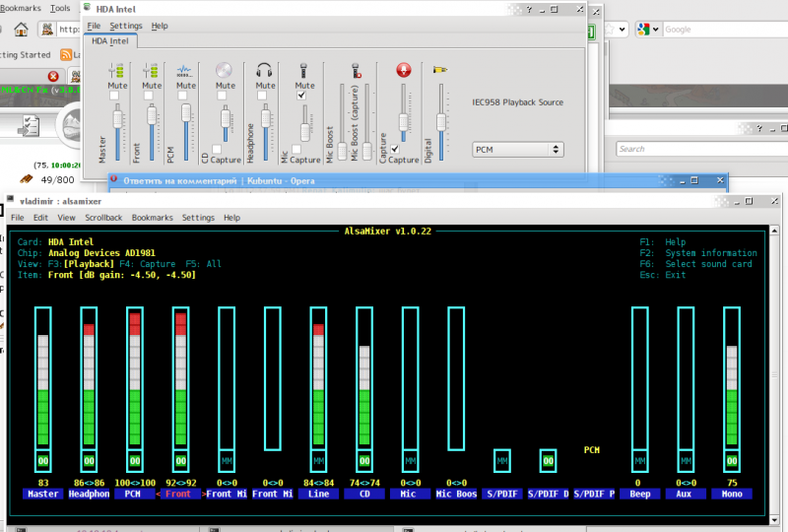
Task: Click the orange RSS feed icon
Action: tap(66, 54)
